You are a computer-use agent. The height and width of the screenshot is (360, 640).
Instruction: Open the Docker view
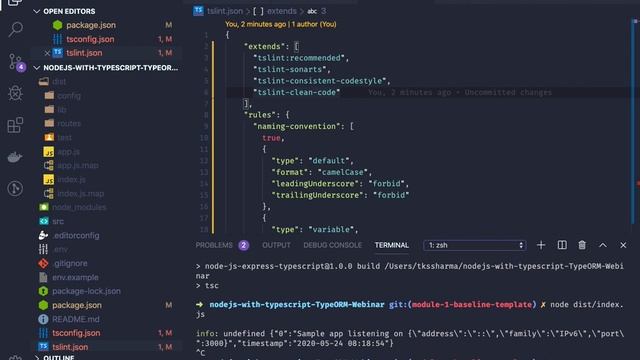[x=16, y=157]
